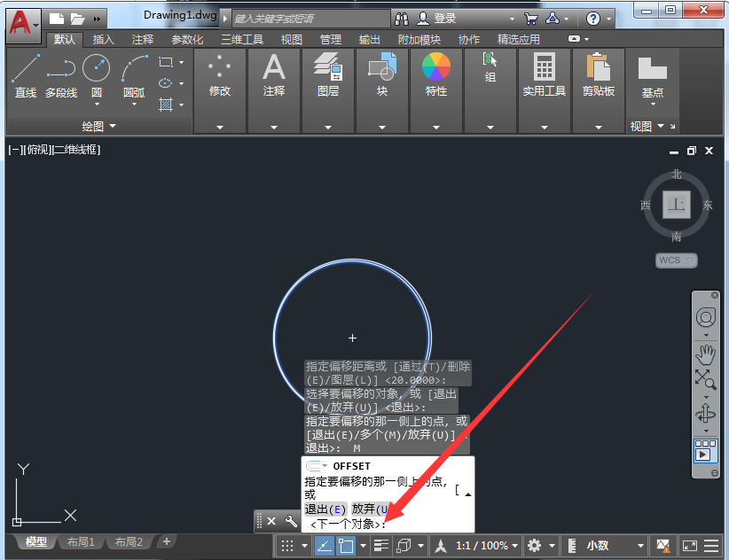
Task: Toggle lineweight display in status bar
Action: (381, 546)
